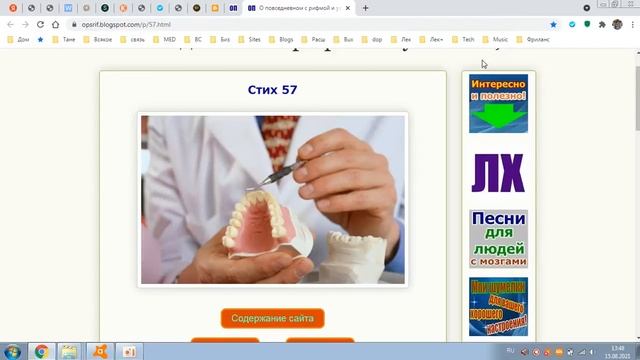Reload the current page
Screen dimensions: 640x360
click(x=40, y=24)
